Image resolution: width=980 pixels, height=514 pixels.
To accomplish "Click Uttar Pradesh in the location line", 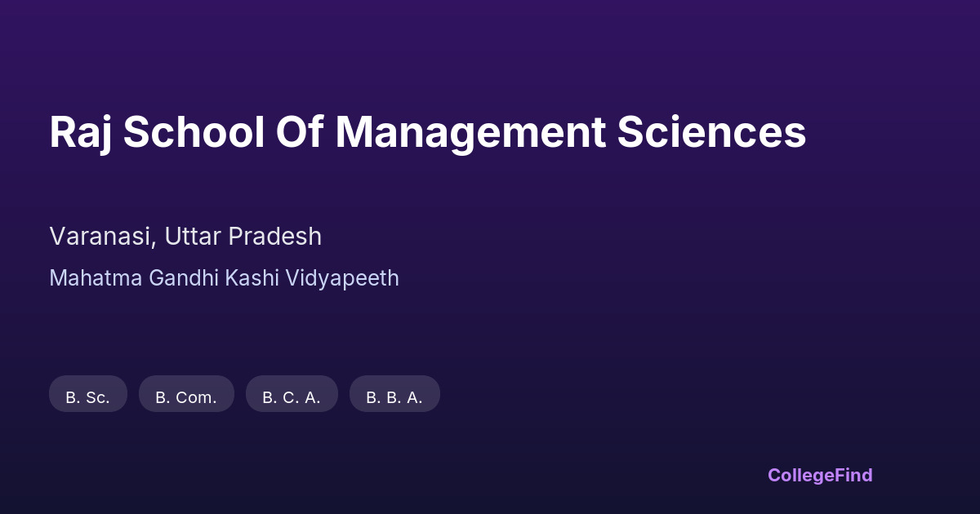I will 243,237.
